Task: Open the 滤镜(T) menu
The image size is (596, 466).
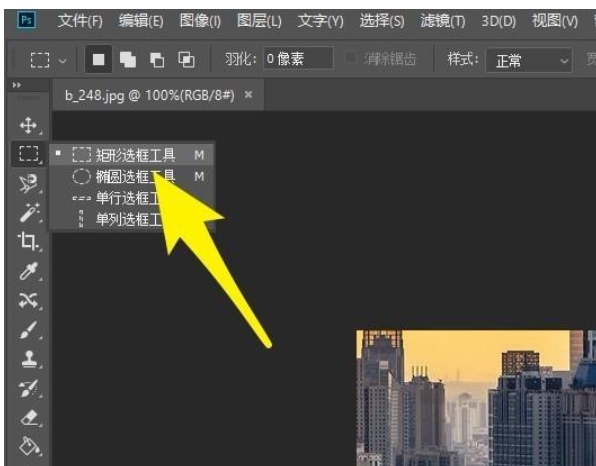Action: [443, 21]
